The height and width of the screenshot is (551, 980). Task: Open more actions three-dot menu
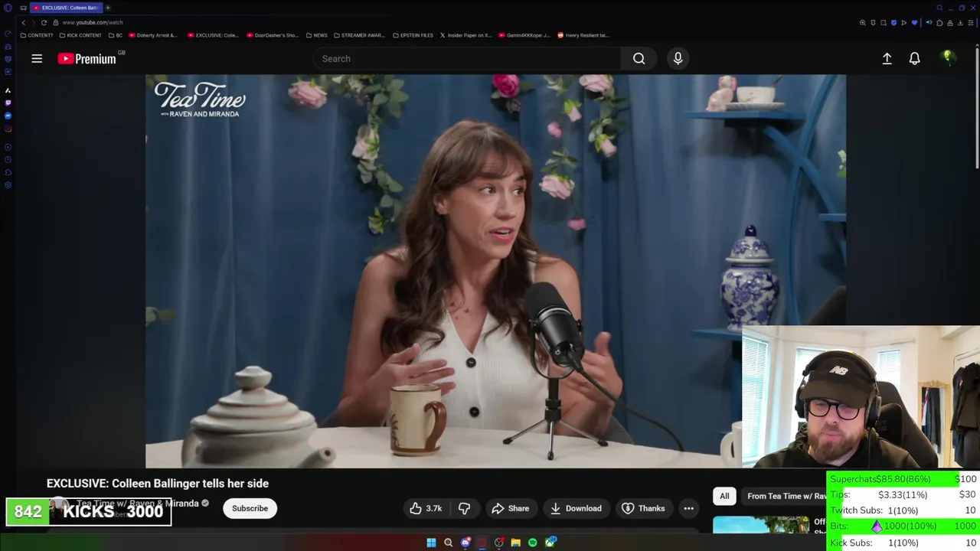coord(688,508)
